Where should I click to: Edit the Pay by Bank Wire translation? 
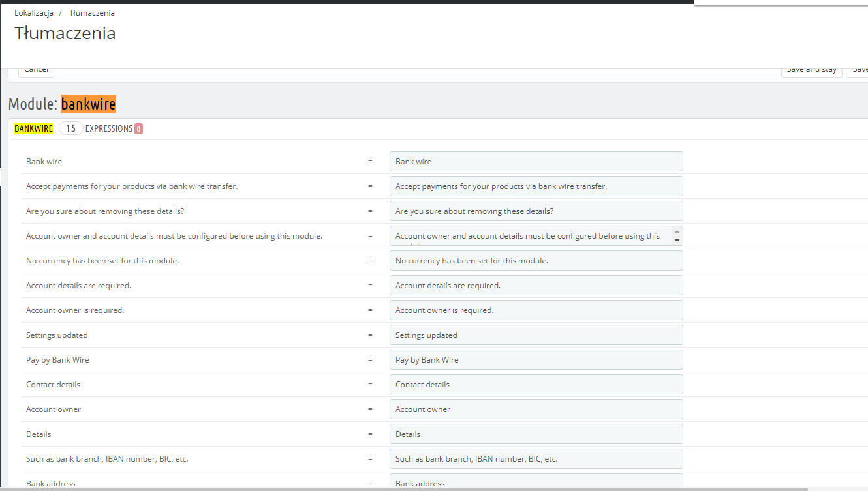(x=536, y=360)
